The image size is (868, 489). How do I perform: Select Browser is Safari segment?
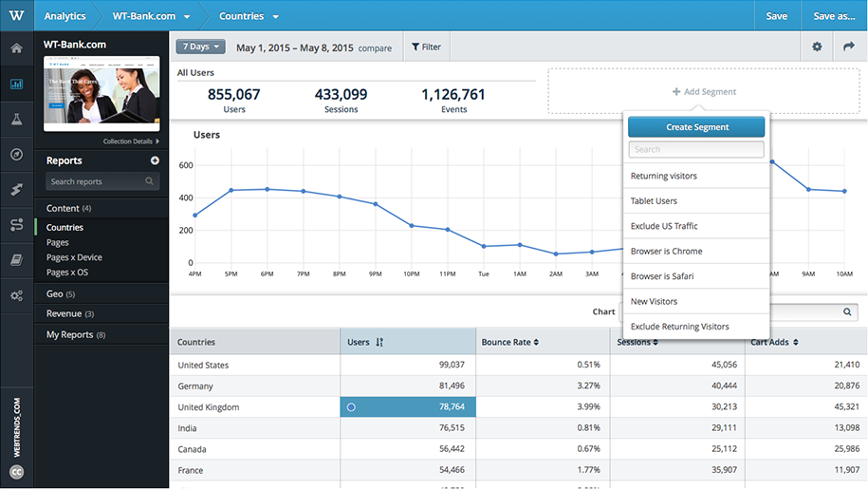click(696, 275)
